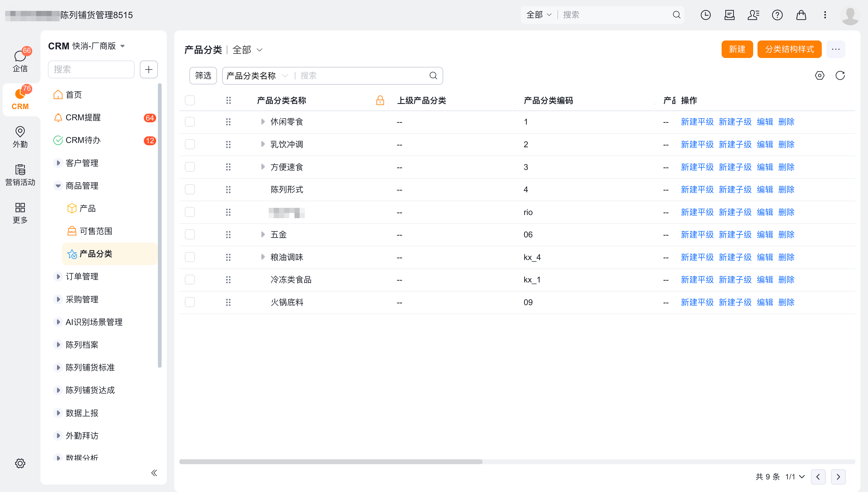Click 删除 for 火锅底料 row
Screen dimensions: 868x492
[x=786, y=303]
